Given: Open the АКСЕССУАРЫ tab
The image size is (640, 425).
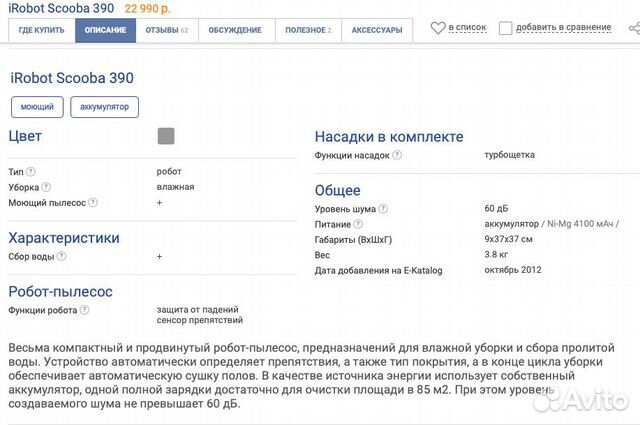Looking at the screenshot, I should pos(377,30).
